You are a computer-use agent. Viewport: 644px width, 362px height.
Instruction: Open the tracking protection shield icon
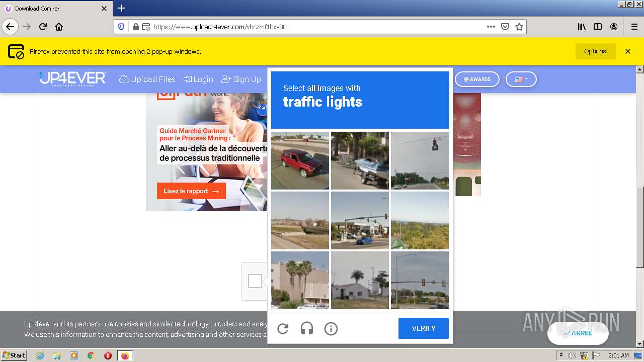[121, 27]
